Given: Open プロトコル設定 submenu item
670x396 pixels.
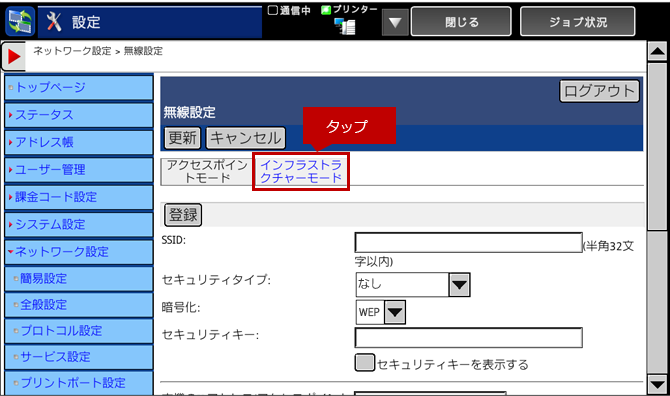Looking at the screenshot, I should 79,331.
